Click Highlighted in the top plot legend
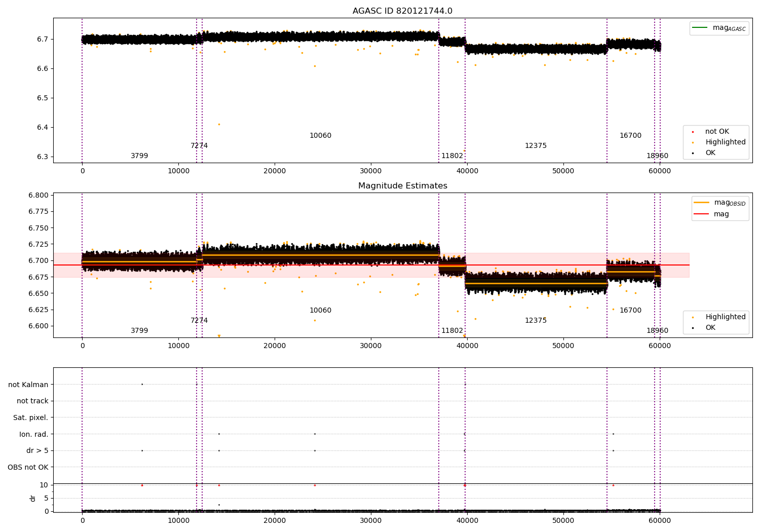This screenshot has width=760, height=532. point(725,142)
